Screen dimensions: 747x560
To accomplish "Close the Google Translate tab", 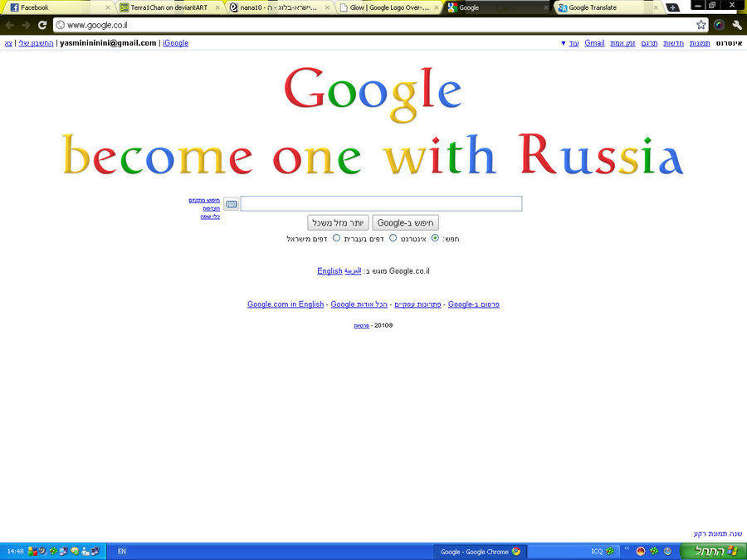I will (656, 7).
